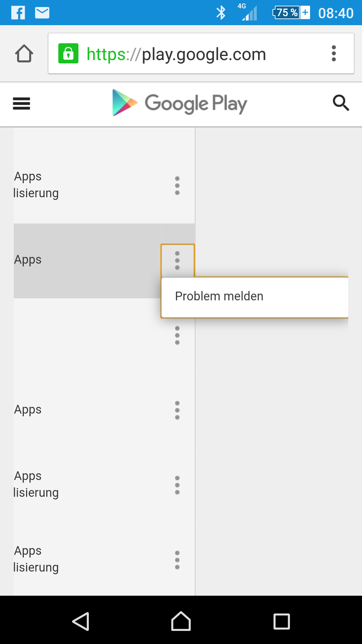Tap the green secure lock icon

click(68, 53)
